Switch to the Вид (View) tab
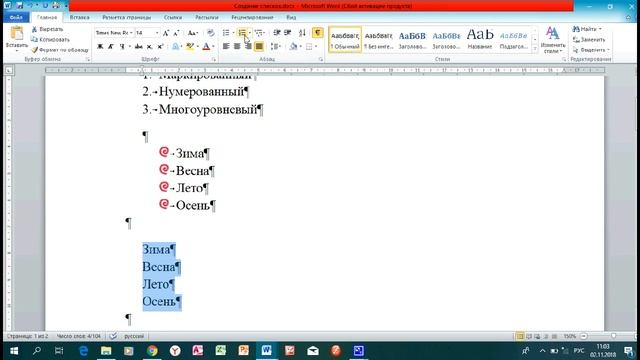Image resolution: width=640 pixels, height=360 pixels. pos(291,18)
